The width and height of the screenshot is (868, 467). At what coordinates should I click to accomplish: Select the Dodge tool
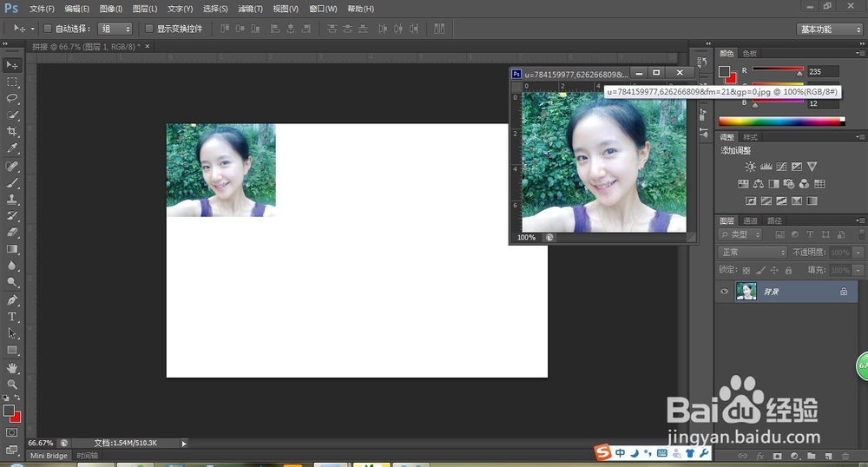[11, 282]
